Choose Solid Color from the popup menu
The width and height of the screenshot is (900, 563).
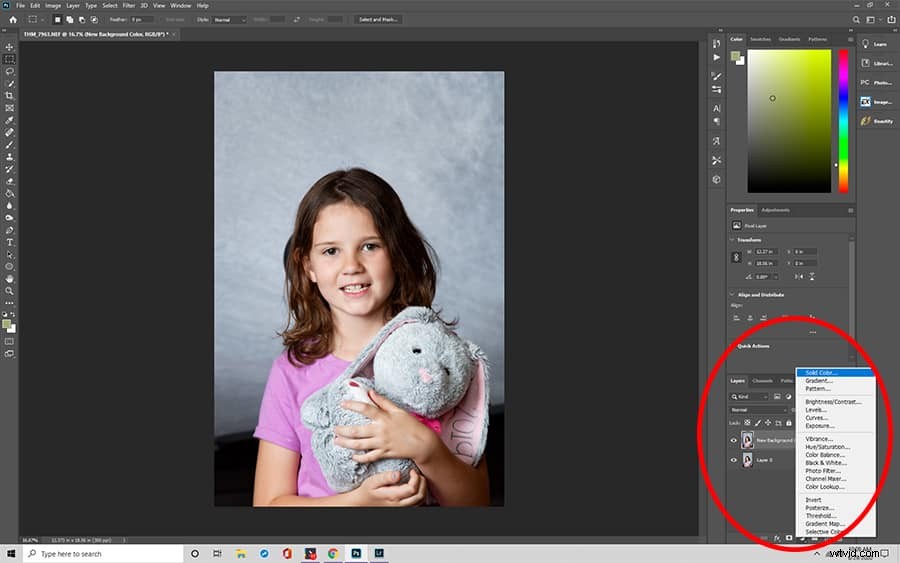(x=835, y=372)
